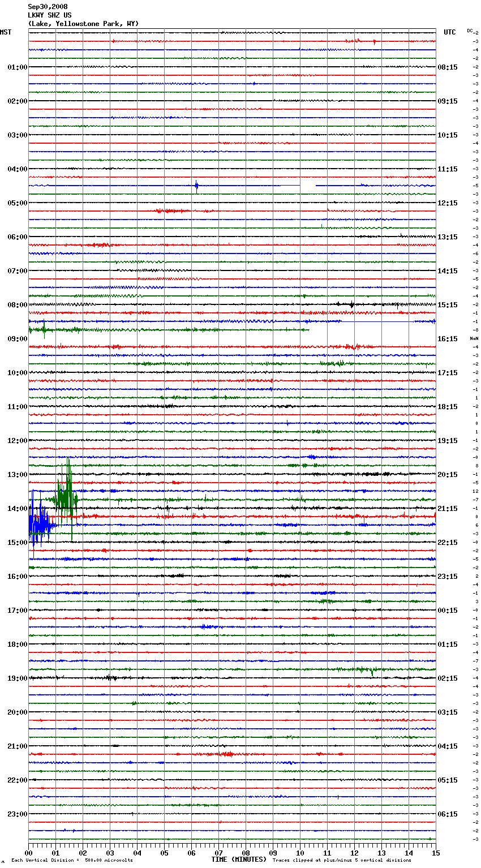
Task: Select the 20:15 UTC time label
Action: 448,475
